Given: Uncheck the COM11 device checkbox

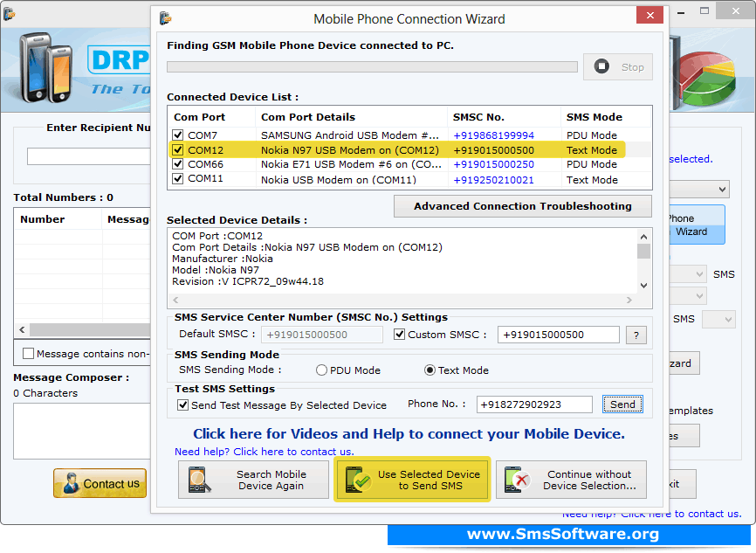Looking at the screenshot, I should tap(178, 179).
